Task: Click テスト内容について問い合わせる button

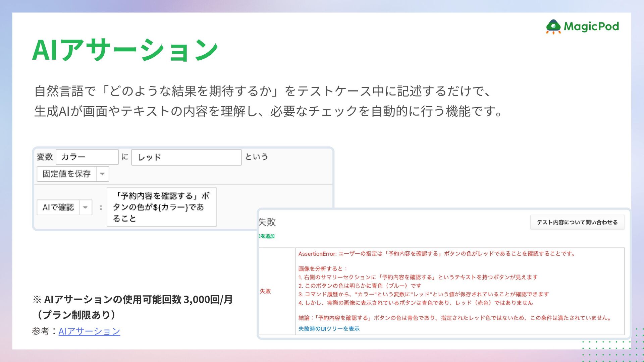Action: pyautogui.click(x=577, y=222)
